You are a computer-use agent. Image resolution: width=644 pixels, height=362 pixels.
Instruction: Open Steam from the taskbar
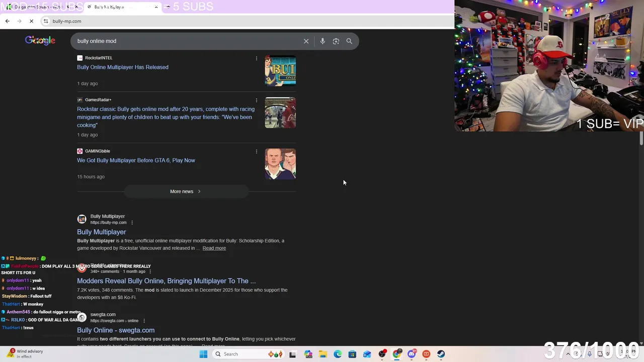(x=441, y=354)
